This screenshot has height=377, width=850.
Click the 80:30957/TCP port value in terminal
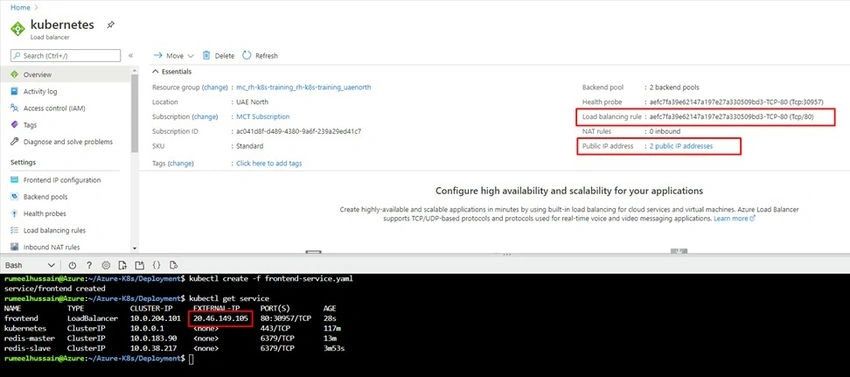tap(286, 318)
